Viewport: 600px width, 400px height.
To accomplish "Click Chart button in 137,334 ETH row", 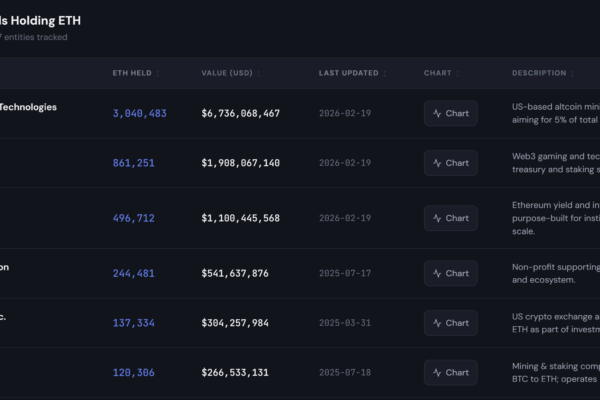I will tap(450, 323).
